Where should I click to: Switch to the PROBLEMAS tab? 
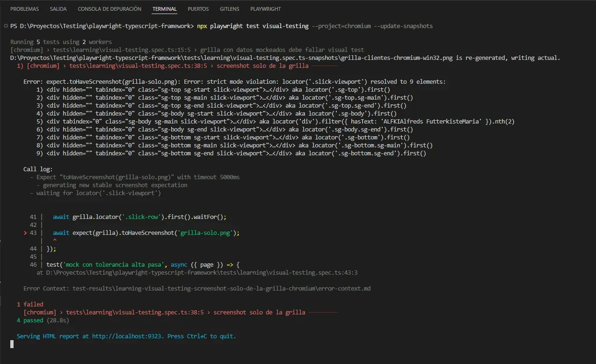pos(24,9)
